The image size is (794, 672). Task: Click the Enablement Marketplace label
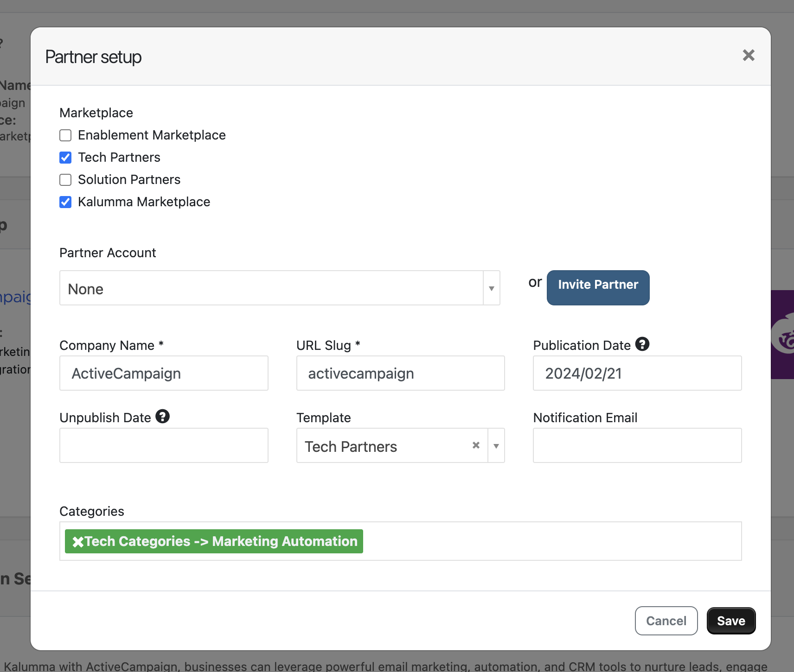152,135
